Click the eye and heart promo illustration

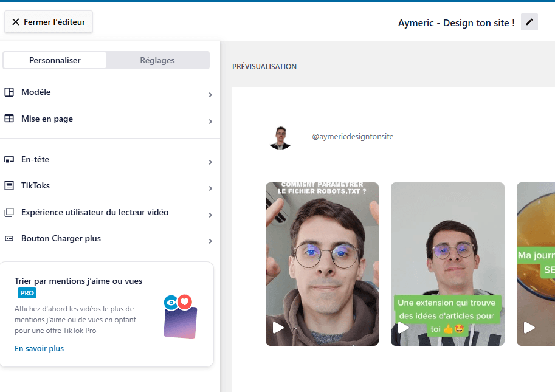180,316
